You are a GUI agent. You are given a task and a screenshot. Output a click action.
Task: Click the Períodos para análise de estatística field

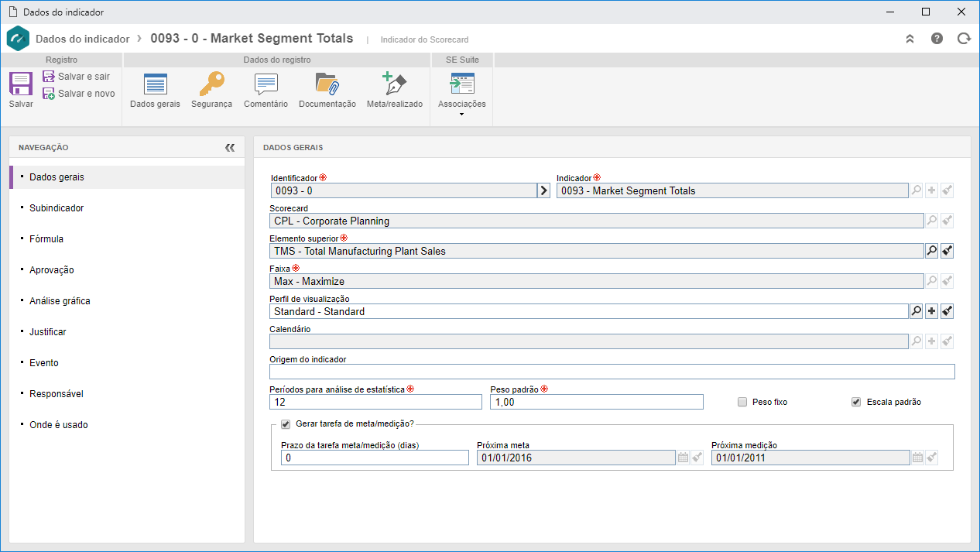[x=375, y=402]
